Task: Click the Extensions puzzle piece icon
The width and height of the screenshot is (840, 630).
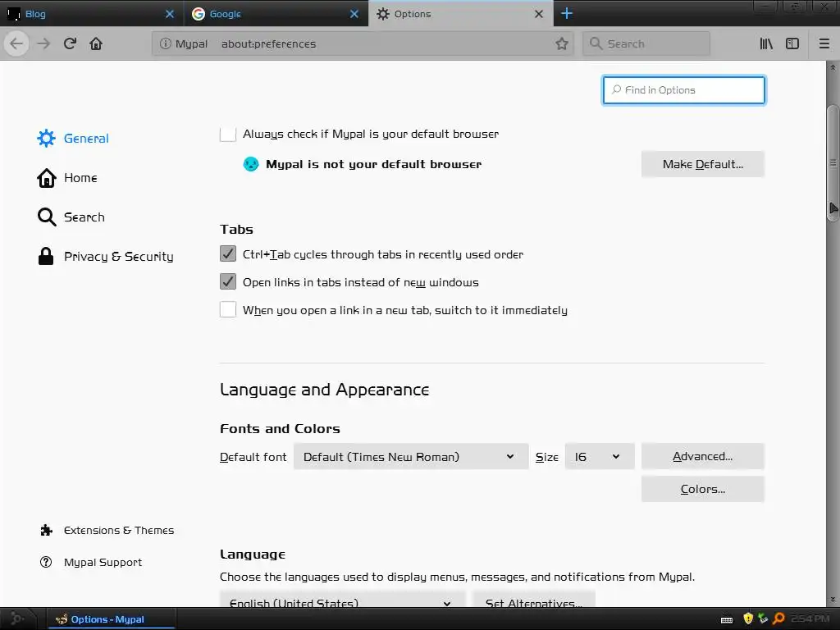Action: pos(46,530)
